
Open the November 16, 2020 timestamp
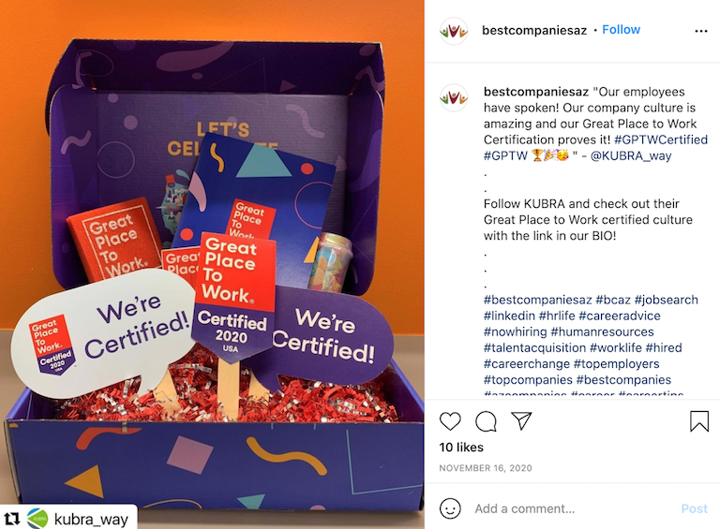click(x=485, y=468)
